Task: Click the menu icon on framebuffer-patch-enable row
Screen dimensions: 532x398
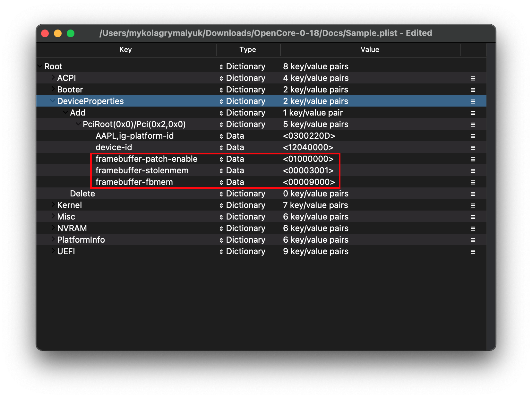Action: tap(473, 159)
